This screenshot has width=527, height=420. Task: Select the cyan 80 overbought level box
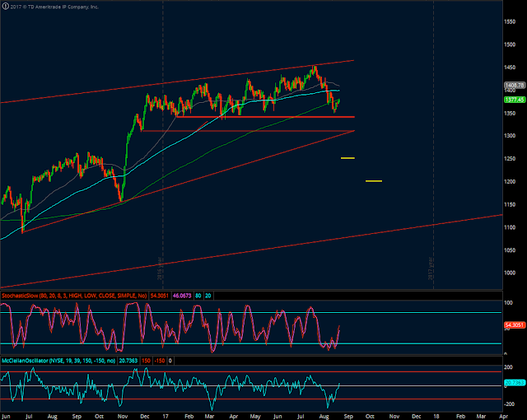click(x=198, y=296)
